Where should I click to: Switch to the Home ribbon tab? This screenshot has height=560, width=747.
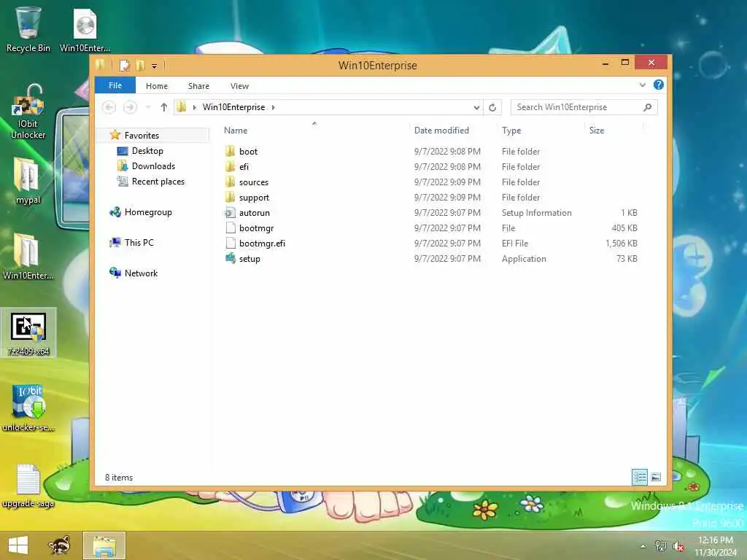coord(157,86)
